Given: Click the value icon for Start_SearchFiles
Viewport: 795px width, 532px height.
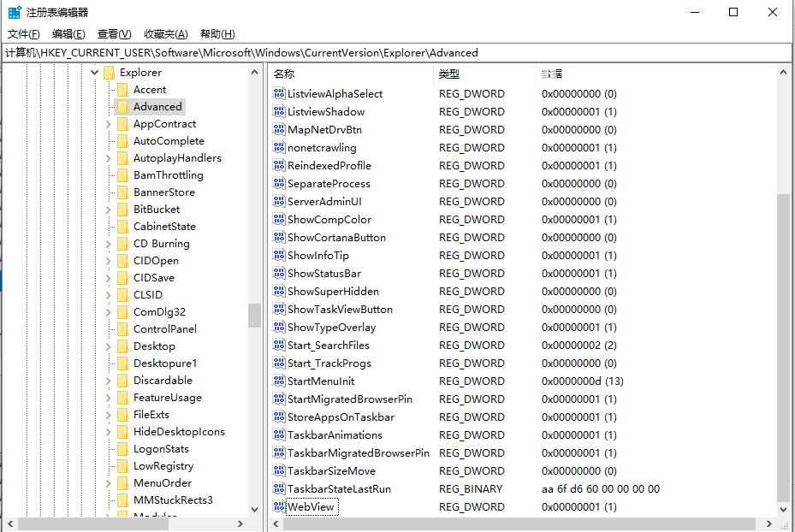Looking at the screenshot, I should coord(279,345).
